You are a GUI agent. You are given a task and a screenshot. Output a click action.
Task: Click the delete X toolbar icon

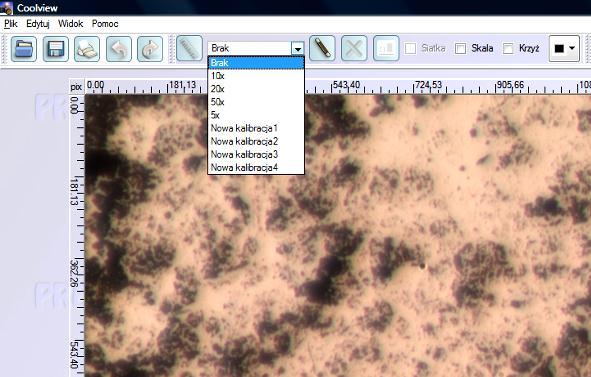[354, 48]
